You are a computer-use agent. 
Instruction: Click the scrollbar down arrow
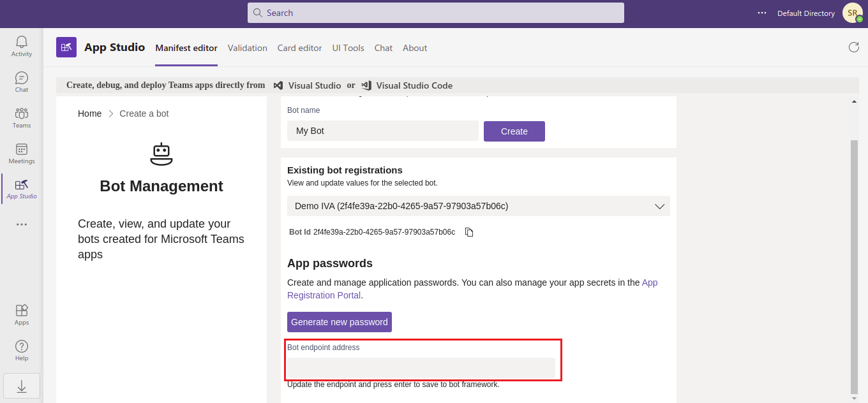coord(855,399)
